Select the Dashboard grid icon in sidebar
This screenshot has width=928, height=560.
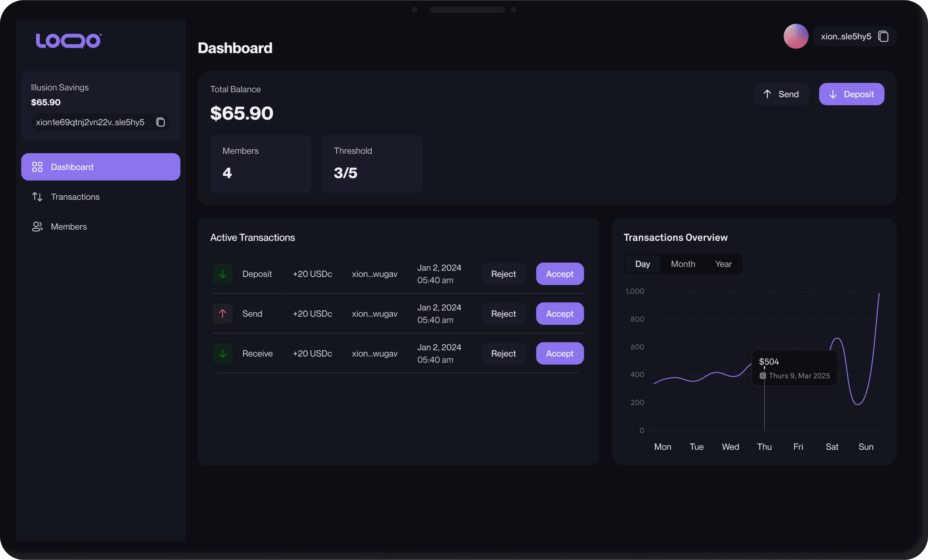37,166
